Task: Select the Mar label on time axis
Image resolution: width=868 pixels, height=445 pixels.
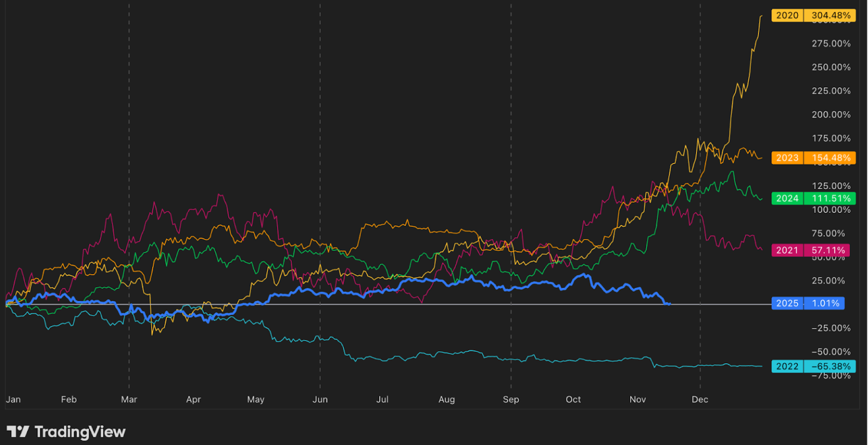Action: [x=129, y=400]
